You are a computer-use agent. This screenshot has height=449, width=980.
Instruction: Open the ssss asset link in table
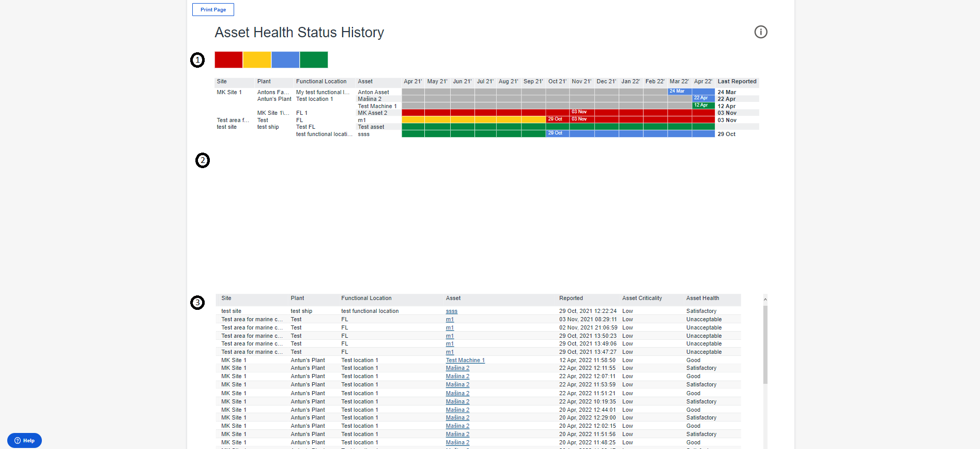click(x=451, y=311)
